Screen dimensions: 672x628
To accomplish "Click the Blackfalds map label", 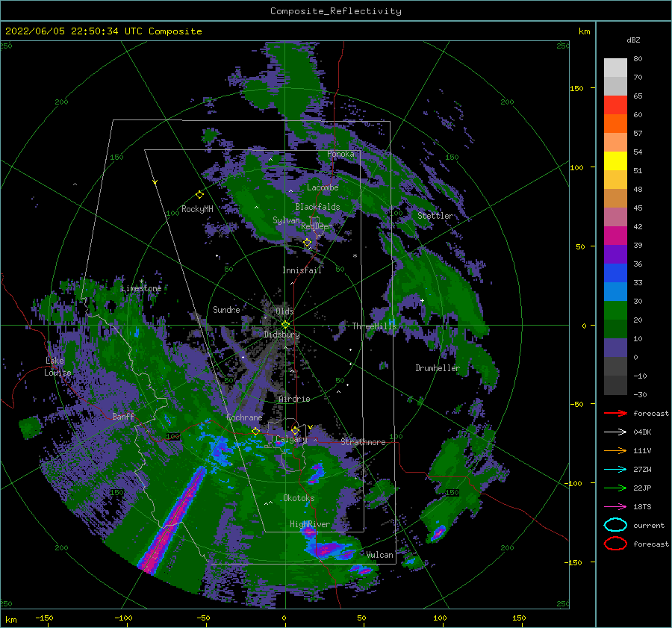I will pos(317,207).
